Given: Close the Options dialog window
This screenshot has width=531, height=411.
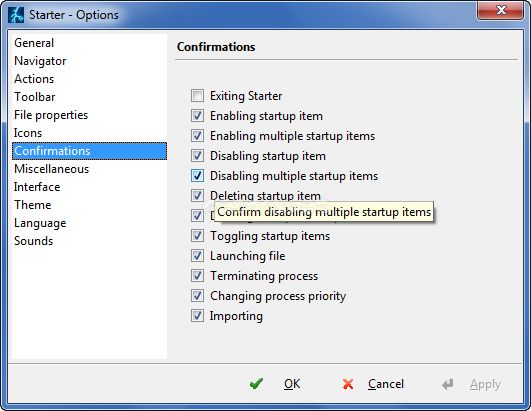Looking at the screenshot, I should 501,10.
